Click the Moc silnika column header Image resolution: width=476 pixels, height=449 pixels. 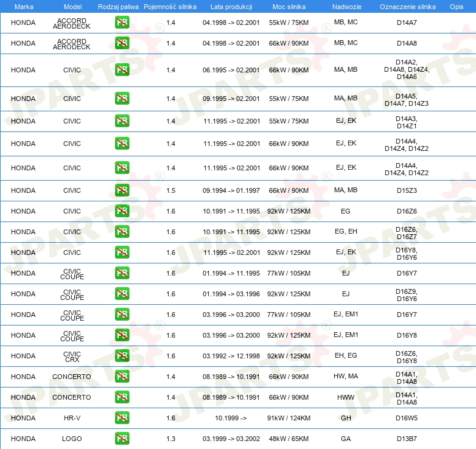click(x=289, y=7)
